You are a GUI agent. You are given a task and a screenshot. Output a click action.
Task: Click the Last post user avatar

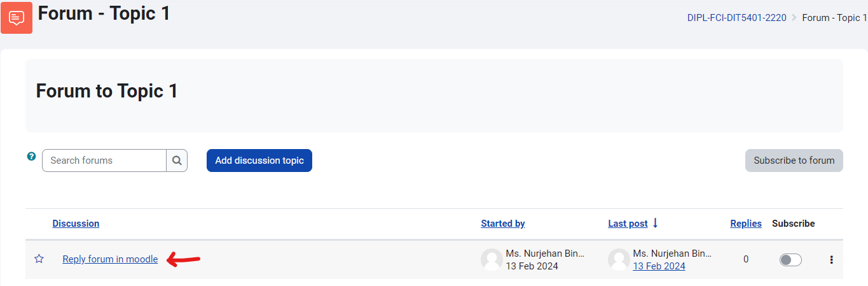click(x=619, y=259)
